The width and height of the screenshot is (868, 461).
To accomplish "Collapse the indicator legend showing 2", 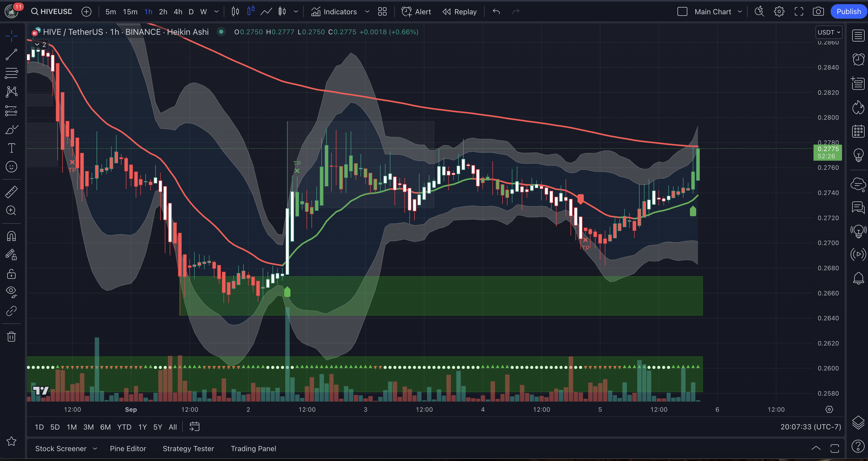I will tap(40, 44).
